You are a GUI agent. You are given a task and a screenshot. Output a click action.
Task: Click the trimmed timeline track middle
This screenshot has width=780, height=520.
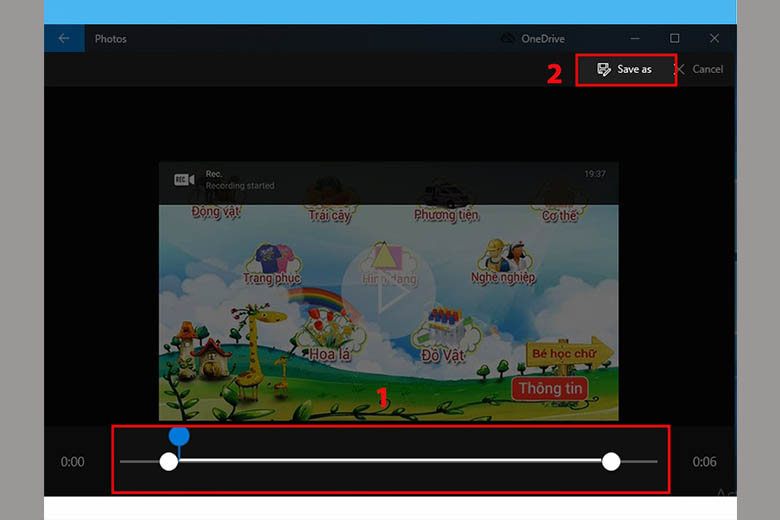click(x=390, y=461)
